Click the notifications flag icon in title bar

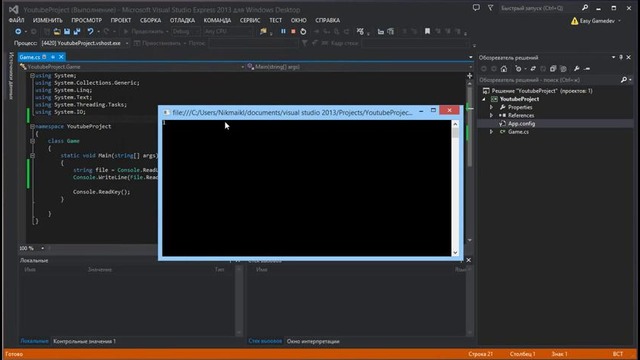coord(490,8)
